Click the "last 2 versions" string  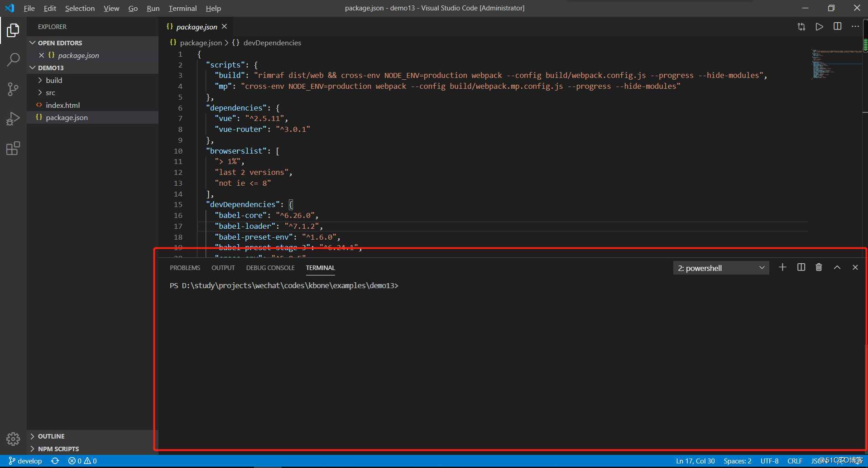pyautogui.click(x=251, y=172)
